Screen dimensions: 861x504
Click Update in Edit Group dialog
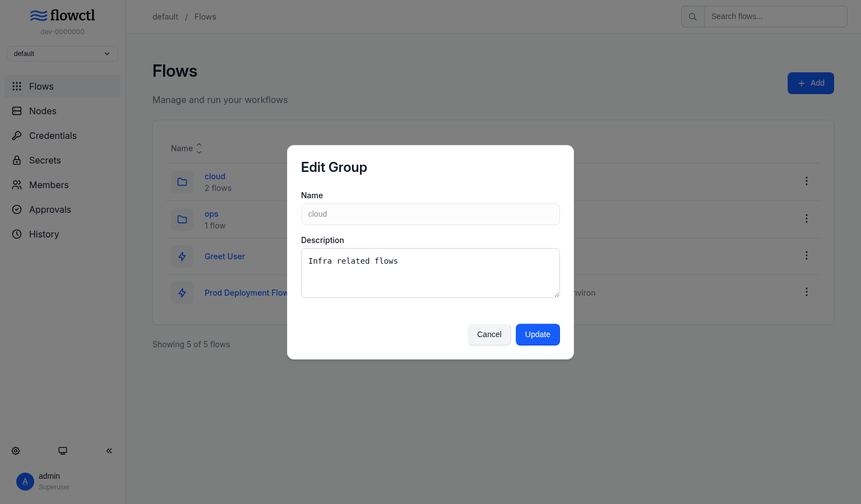click(538, 334)
